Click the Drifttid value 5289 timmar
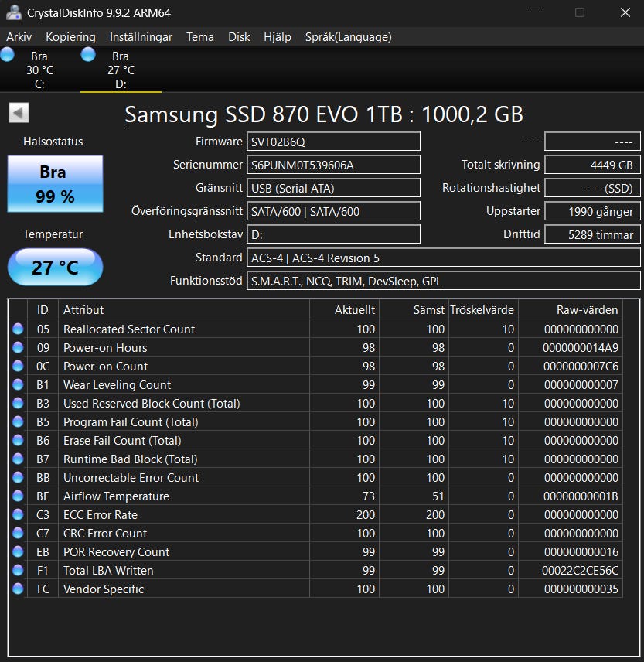This screenshot has height=662, width=644. click(592, 234)
